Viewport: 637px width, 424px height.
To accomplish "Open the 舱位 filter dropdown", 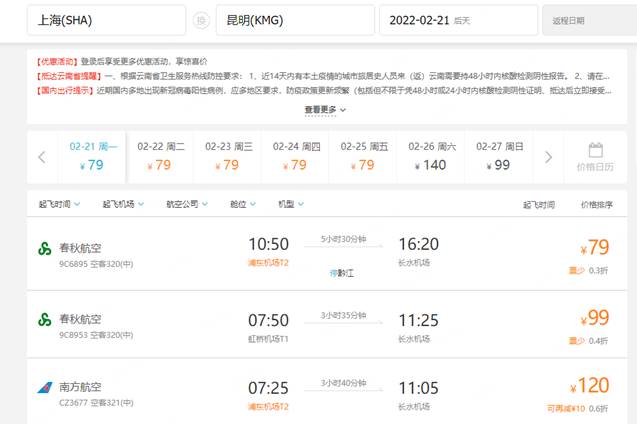I will (243, 204).
